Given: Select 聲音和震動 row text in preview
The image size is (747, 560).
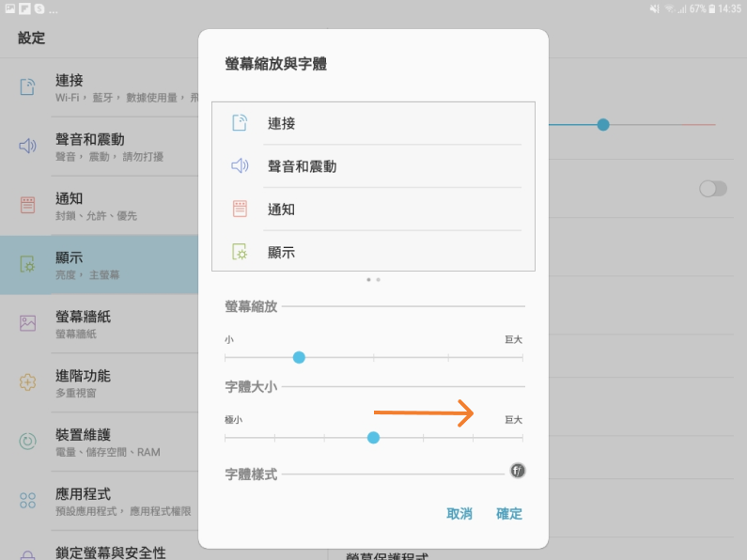Looking at the screenshot, I should point(302,166).
